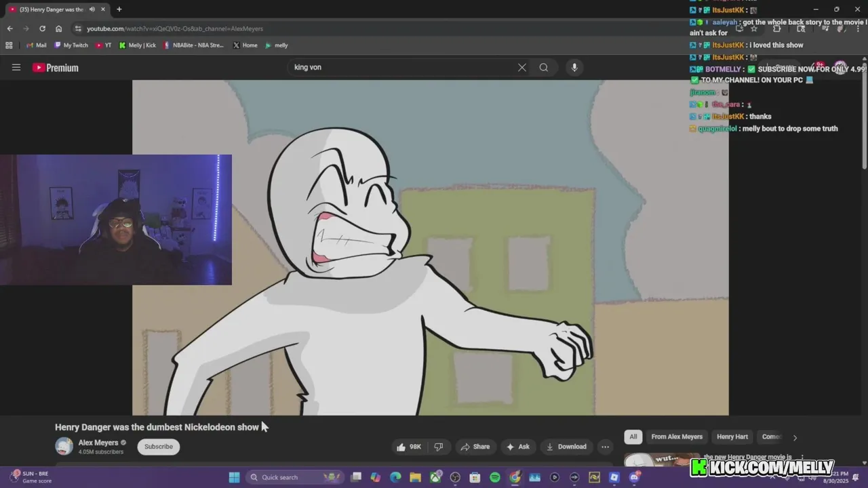Go back in browser history
Image resolution: width=868 pixels, height=488 pixels.
click(9, 28)
